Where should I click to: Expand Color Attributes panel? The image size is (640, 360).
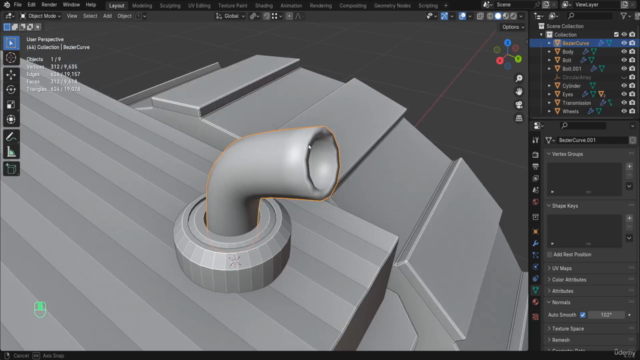click(x=569, y=280)
